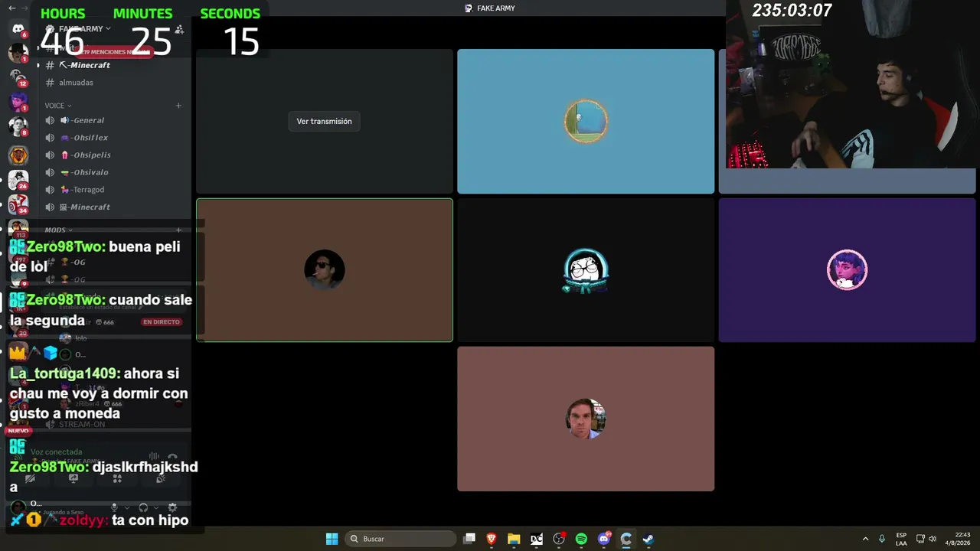Expand the FAKE ARMY server menu

click(84, 29)
